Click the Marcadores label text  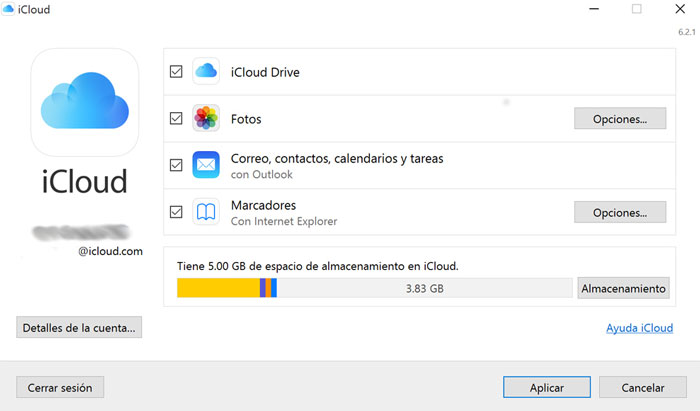click(263, 205)
